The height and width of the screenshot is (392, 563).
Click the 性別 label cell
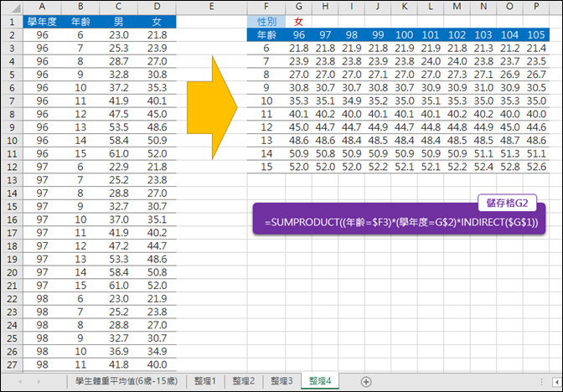266,22
